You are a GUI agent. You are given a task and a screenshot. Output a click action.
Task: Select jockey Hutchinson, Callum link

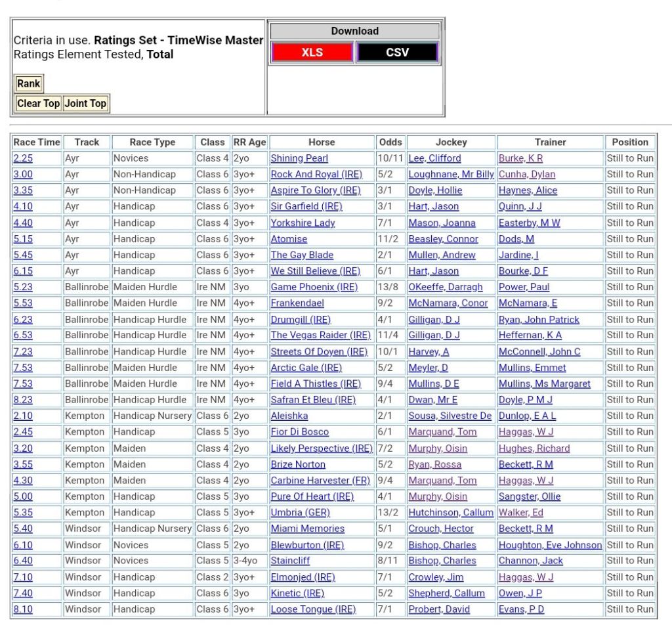tap(450, 513)
